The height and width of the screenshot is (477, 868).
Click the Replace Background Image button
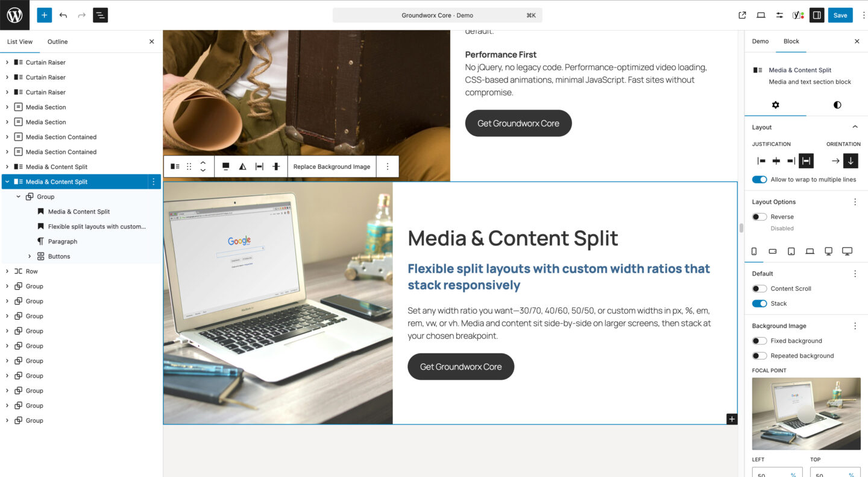click(332, 166)
